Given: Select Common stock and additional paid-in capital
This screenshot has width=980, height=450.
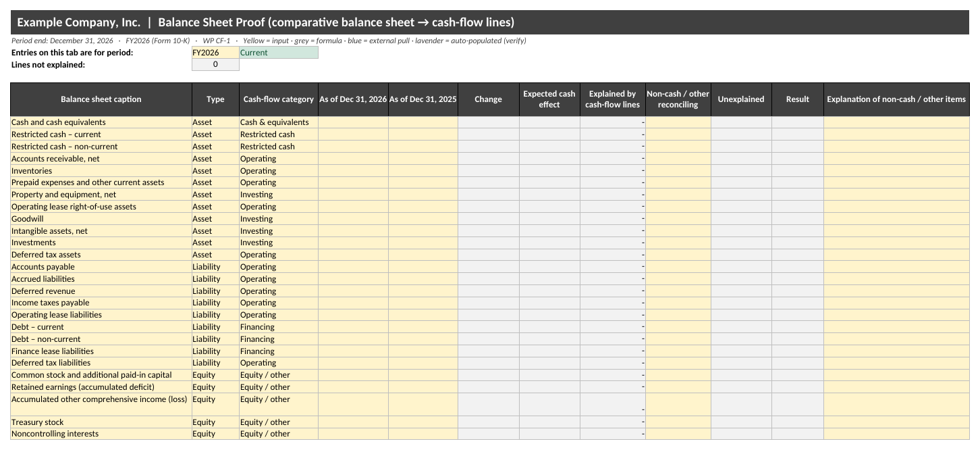Looking at the screenshot, I should coord(101,375).
